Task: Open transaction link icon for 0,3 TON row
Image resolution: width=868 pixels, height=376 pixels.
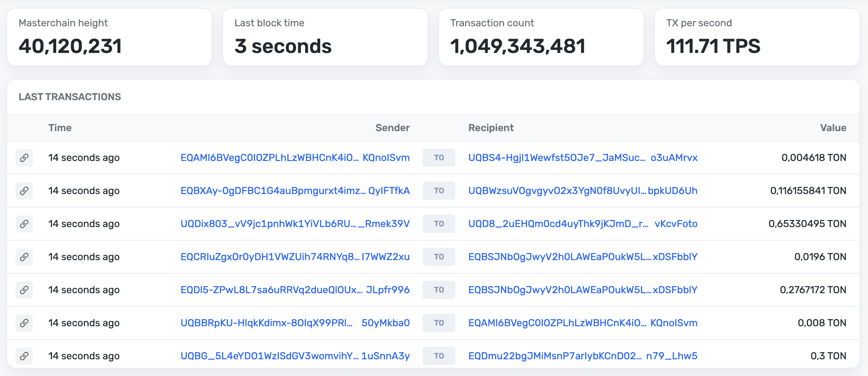Action: click(24, 356)
